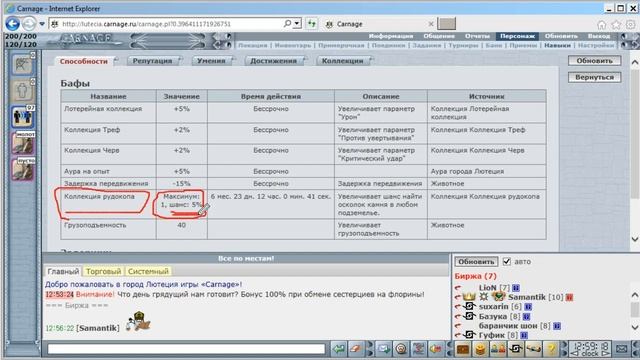Select the Торговый chat tab
Viewport: 640px width, 360px height.
pos(103,271)
